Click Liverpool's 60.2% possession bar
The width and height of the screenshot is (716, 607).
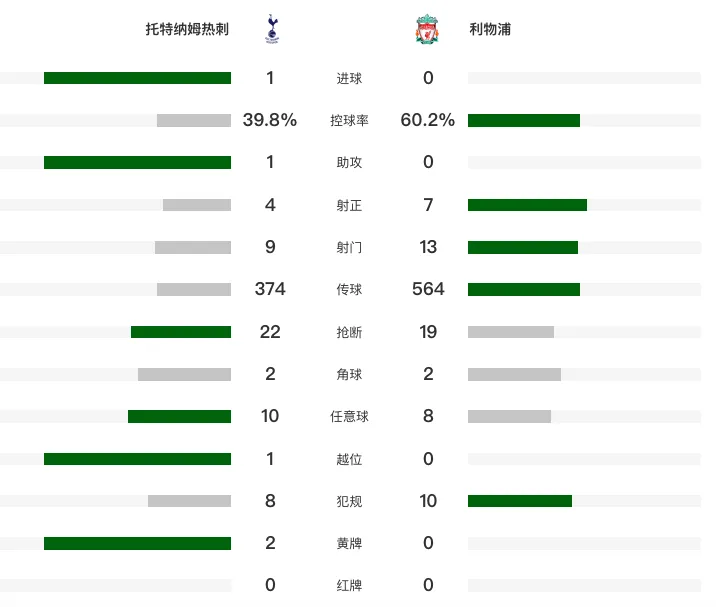[524, 121]
